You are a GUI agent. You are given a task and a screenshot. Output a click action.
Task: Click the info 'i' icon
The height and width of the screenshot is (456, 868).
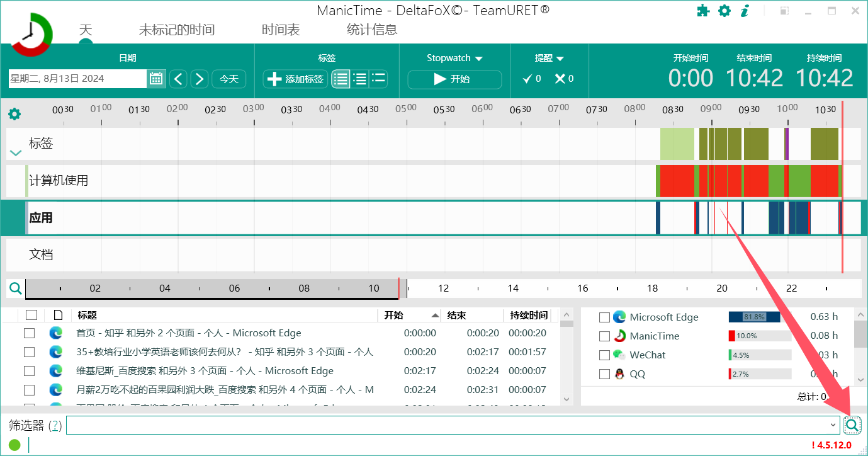pos(745,11)
